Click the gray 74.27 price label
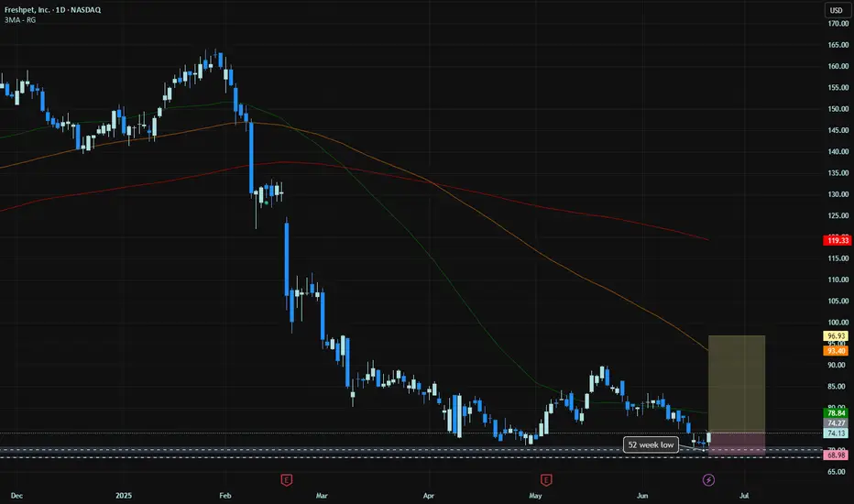This screenshot has height=504, width=854. pyautogui.click(x=836, y=423)
